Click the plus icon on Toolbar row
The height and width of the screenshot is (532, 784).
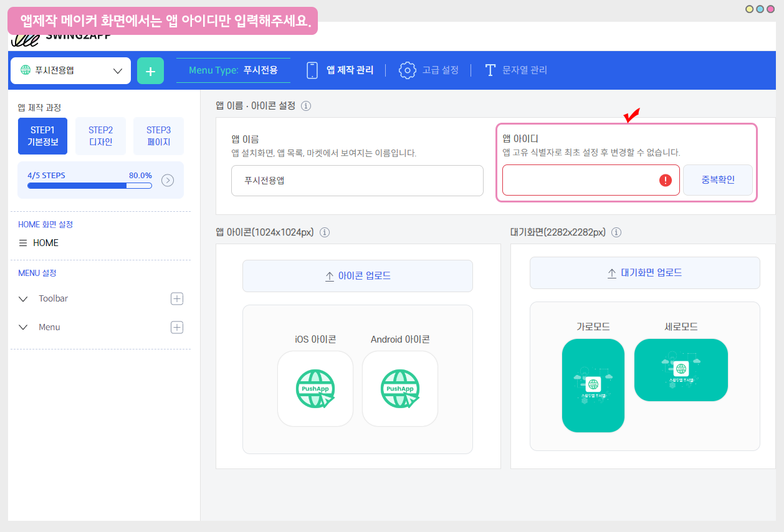tap(177, 298)
